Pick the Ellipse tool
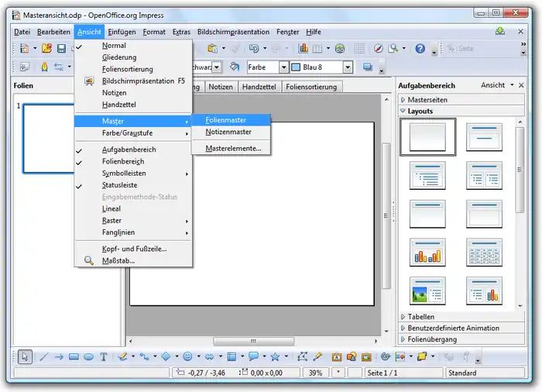The height and width of the screenshot is (392, 542). [x=89, y=356]
